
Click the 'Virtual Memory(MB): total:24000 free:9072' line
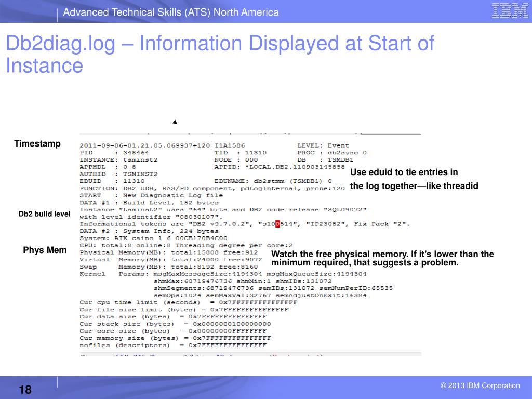pyautogui.click(x=171, y=260)
